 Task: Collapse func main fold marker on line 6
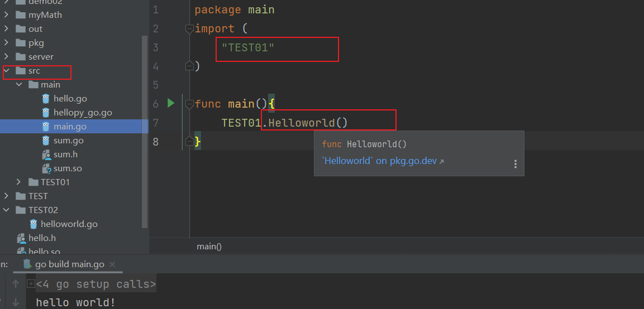pyautogui.click(x=189, y=104)
